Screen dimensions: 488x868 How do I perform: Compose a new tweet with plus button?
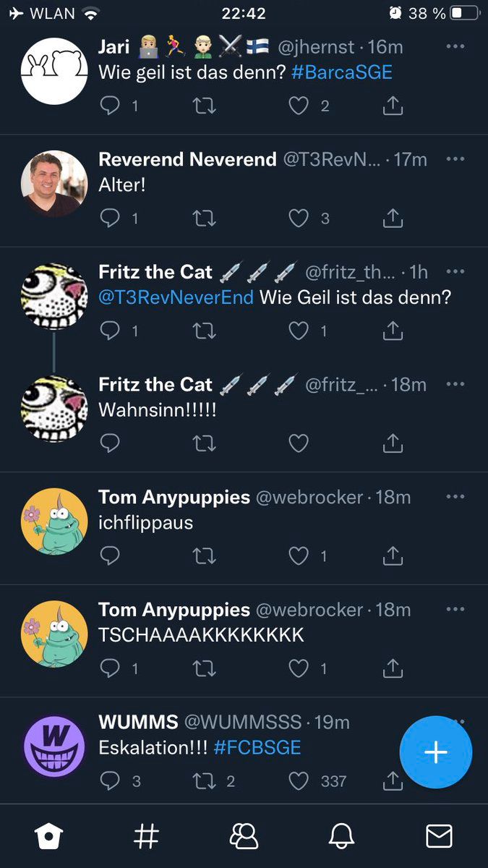pyautogui.click(x=435, y=752)
